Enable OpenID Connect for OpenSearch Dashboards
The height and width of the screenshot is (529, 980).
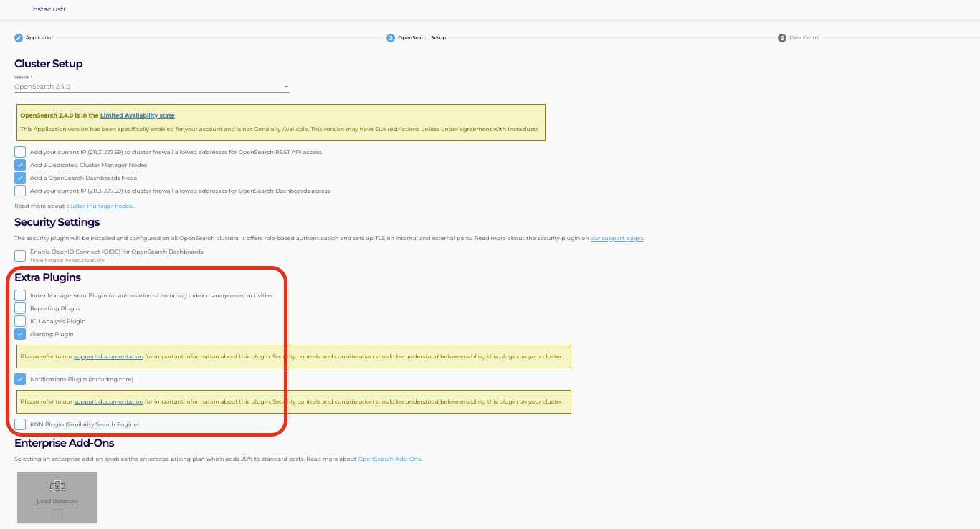pos(20,255)
